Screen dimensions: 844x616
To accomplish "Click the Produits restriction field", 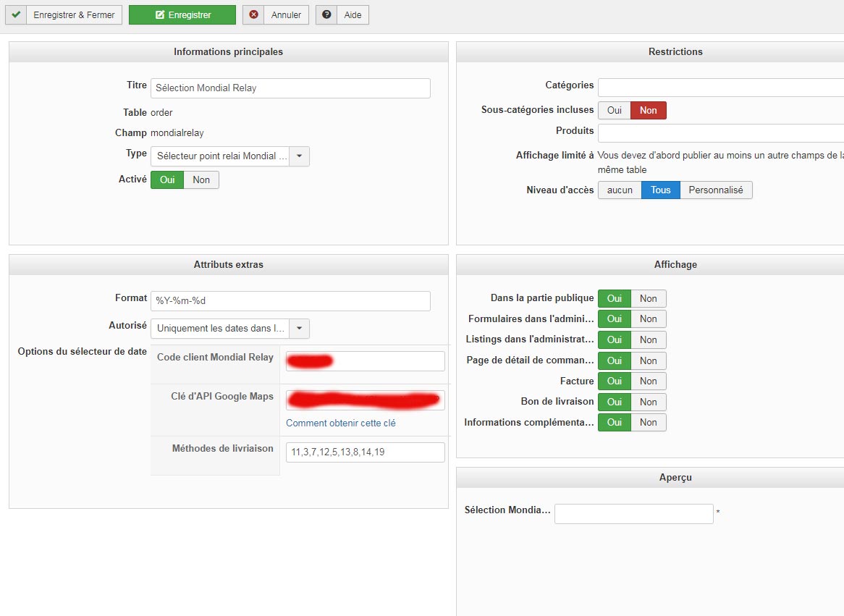I will coord(721,132).
